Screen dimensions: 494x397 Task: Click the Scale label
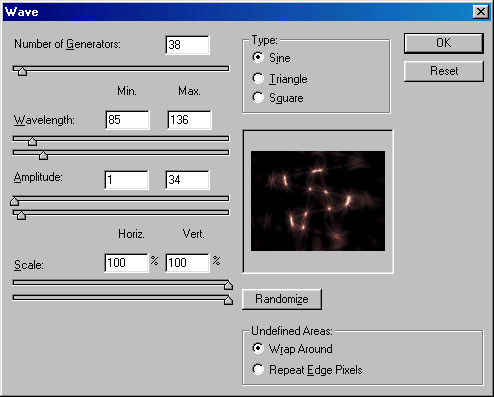tap(29, 265)
